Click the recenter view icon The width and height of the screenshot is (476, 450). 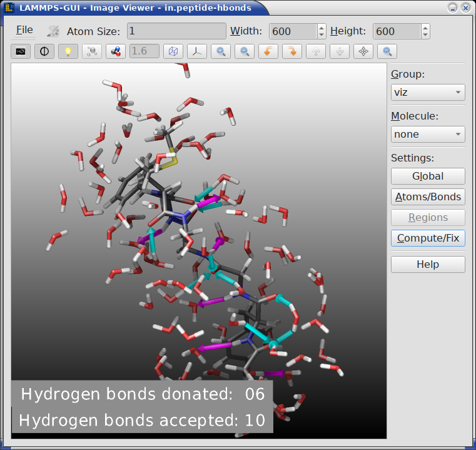[363, 51]
